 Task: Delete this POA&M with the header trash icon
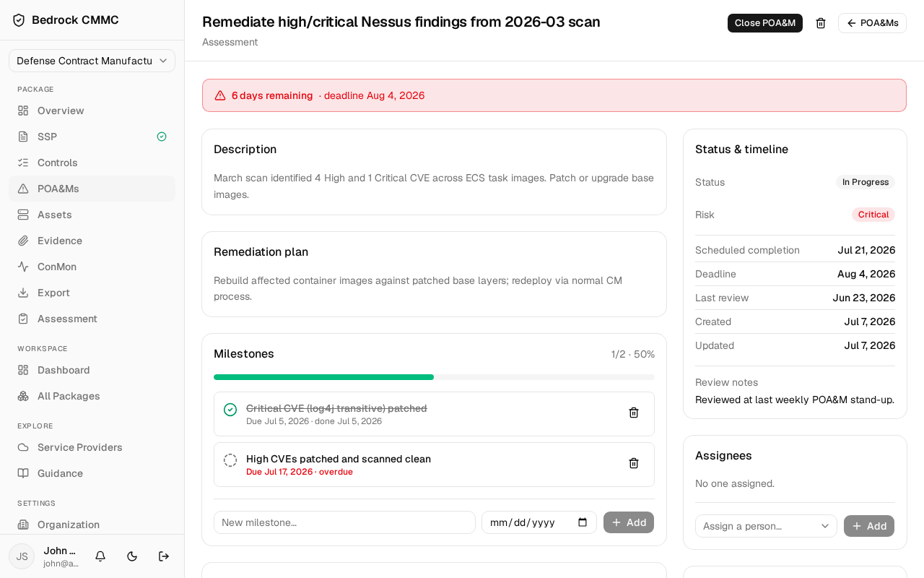pyautogui.click(x=821, y=23)
